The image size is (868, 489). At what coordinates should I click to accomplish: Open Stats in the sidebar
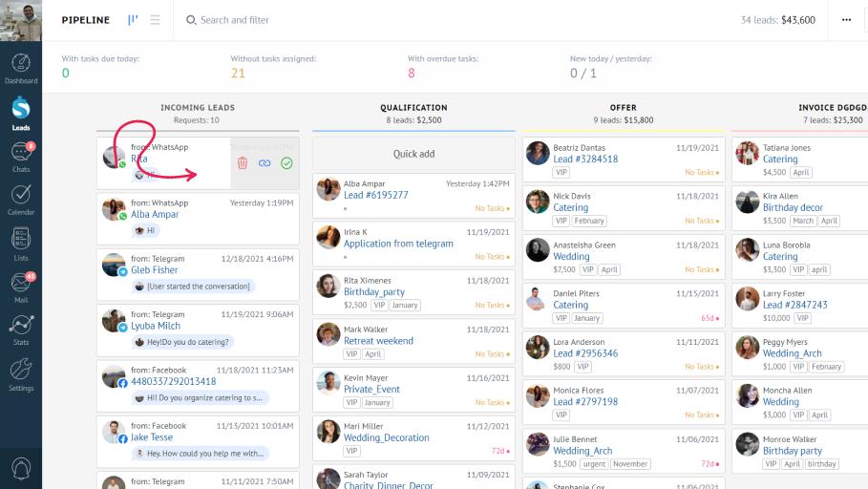(x=20, y=330)
